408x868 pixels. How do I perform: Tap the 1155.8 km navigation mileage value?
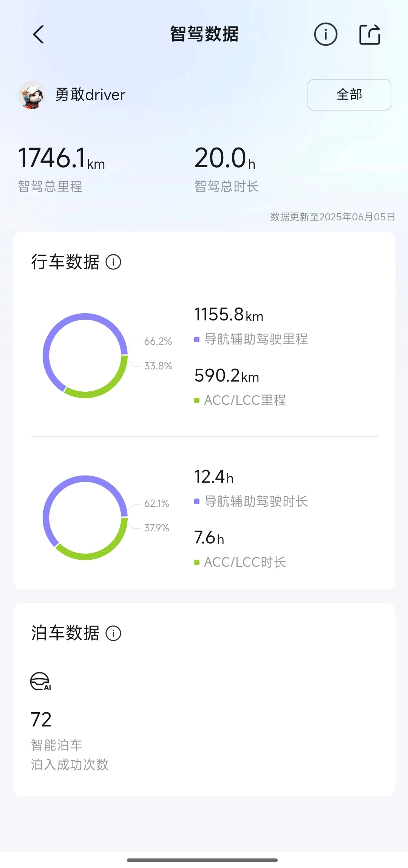(x=229, y=314)
